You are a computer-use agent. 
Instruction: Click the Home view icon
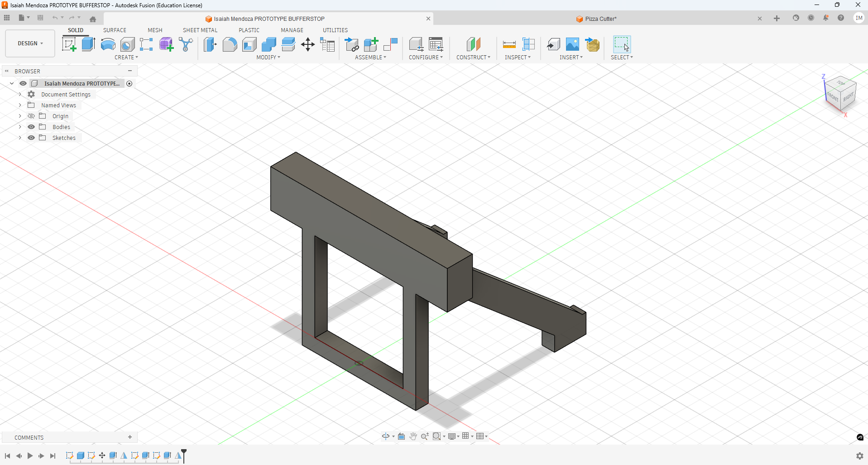93,19
